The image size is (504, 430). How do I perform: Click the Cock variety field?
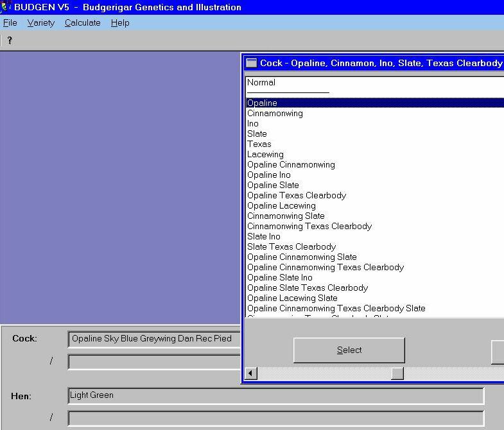point(155,339)
